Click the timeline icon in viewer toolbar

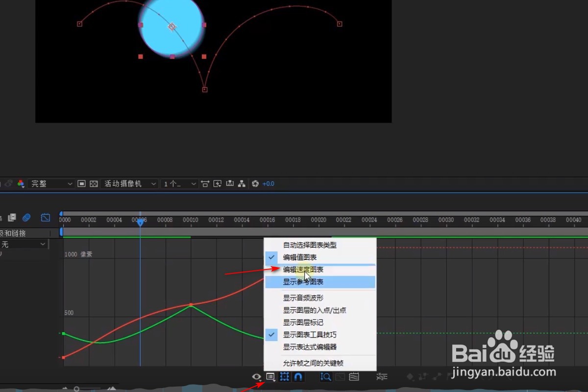(x=229, y=184)
